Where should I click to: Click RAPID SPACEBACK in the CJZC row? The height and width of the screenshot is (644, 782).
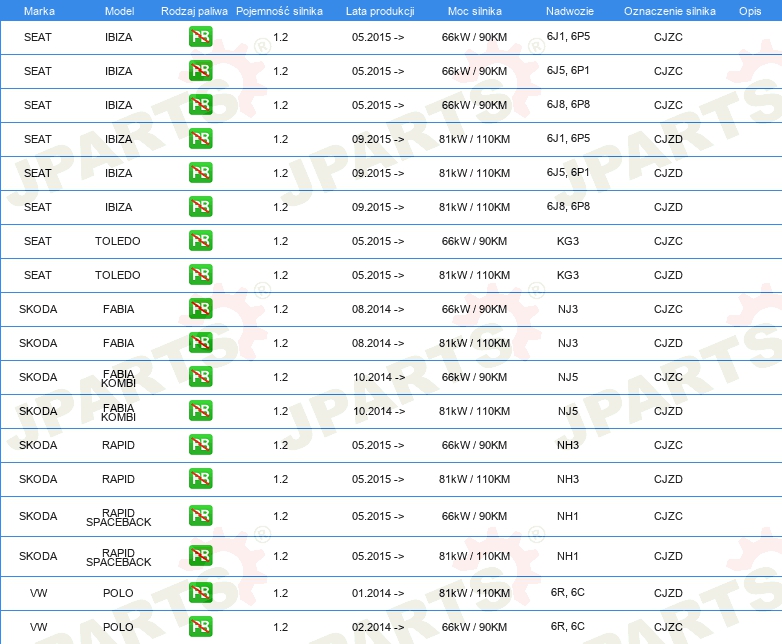pyautogui.click(x=118, y=517)
